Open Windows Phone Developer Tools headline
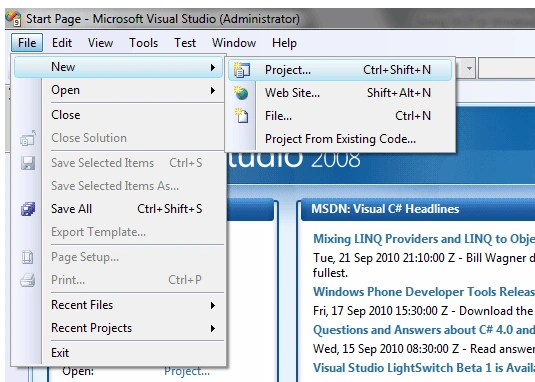Viewport: 535px width, 382px height. [x=424, y=292]
